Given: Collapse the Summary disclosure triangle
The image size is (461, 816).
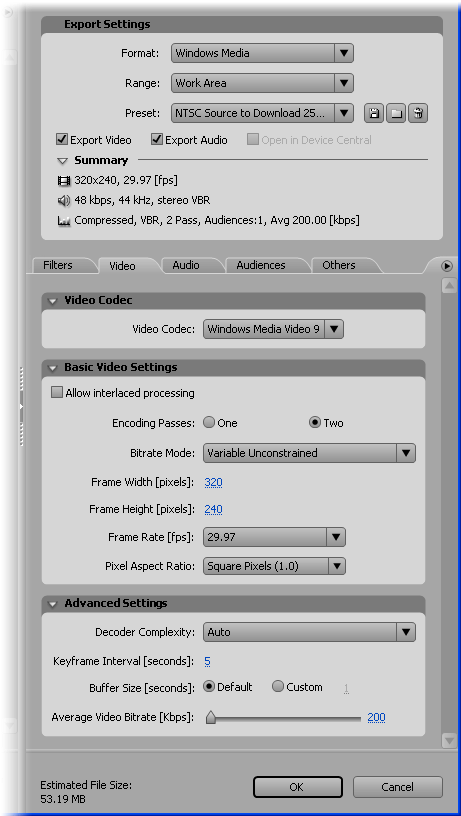Looking at the screenshot, I should click(62, 161).
